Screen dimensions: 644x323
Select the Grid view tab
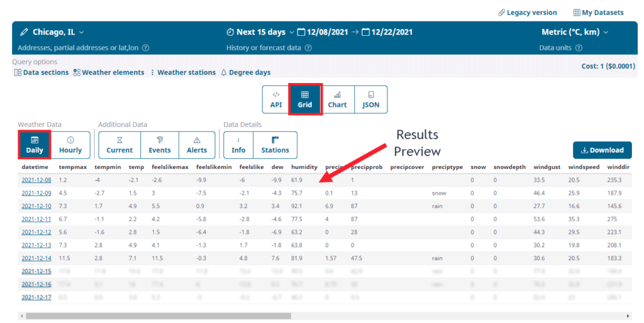pos(305,99)
